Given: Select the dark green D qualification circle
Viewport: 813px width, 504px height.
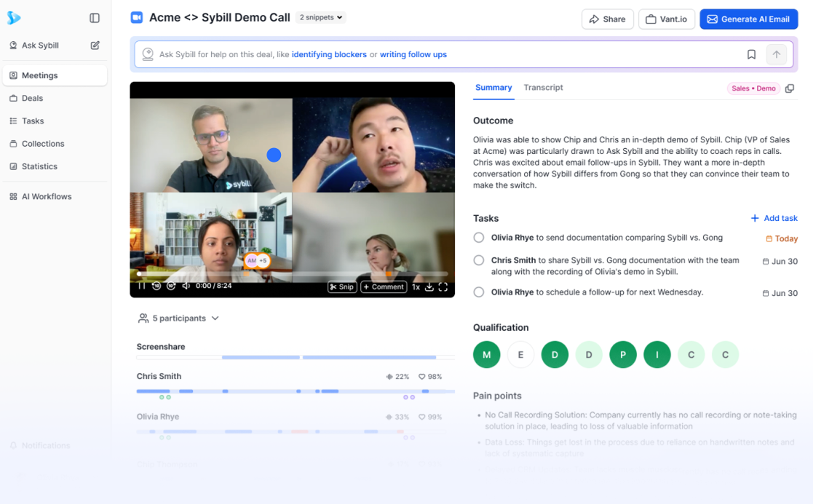Looking at the screenshot, I should tap(555, 355).
